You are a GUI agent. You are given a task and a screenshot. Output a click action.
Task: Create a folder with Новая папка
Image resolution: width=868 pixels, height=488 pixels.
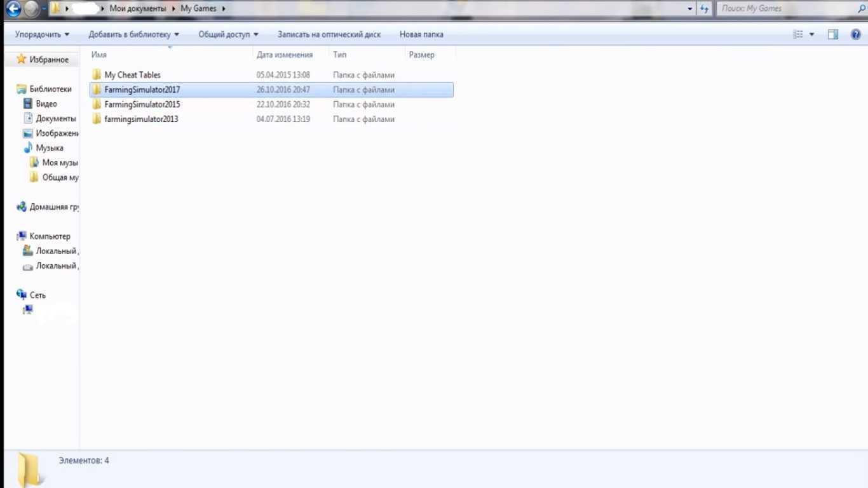tap(421, 34)
